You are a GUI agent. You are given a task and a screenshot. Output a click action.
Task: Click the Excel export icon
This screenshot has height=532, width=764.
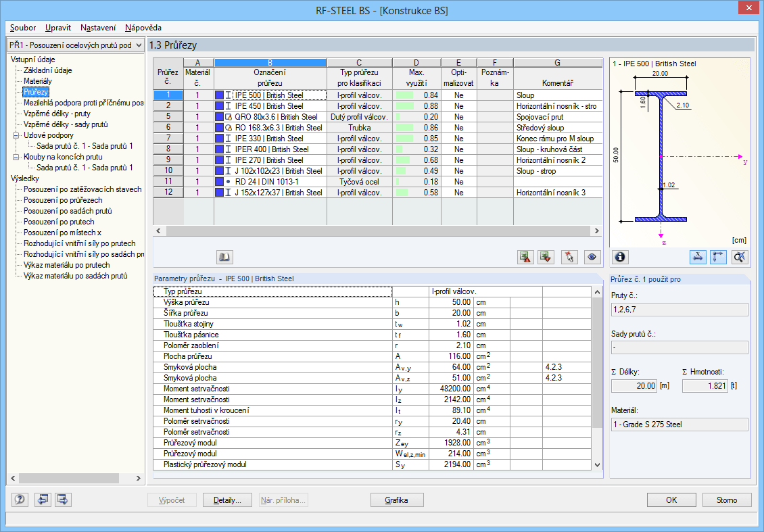tap(525, 257)
